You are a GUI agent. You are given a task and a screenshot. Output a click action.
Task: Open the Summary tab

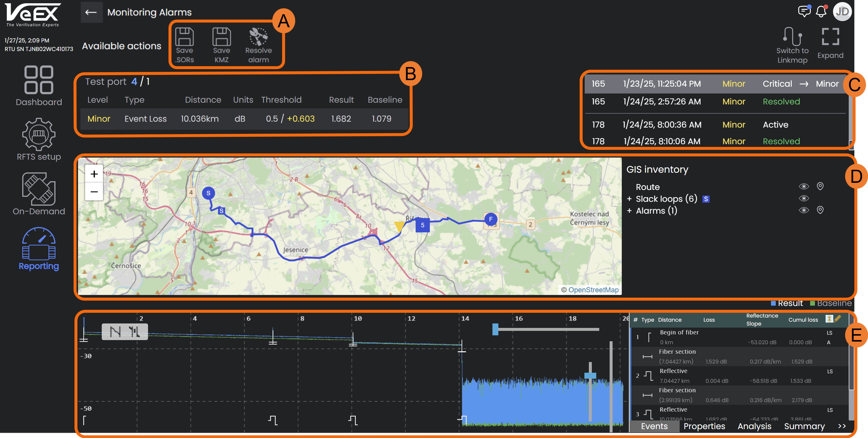tap(804, 426)
